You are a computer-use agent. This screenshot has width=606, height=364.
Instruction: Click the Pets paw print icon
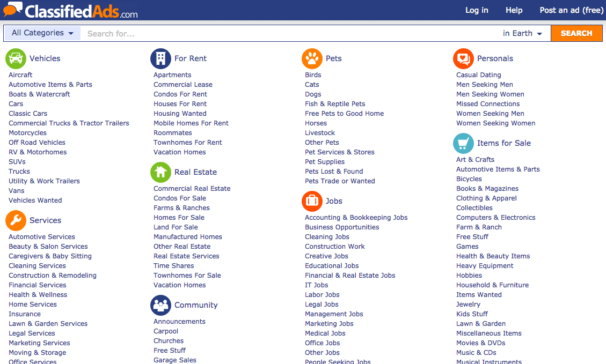312,58
